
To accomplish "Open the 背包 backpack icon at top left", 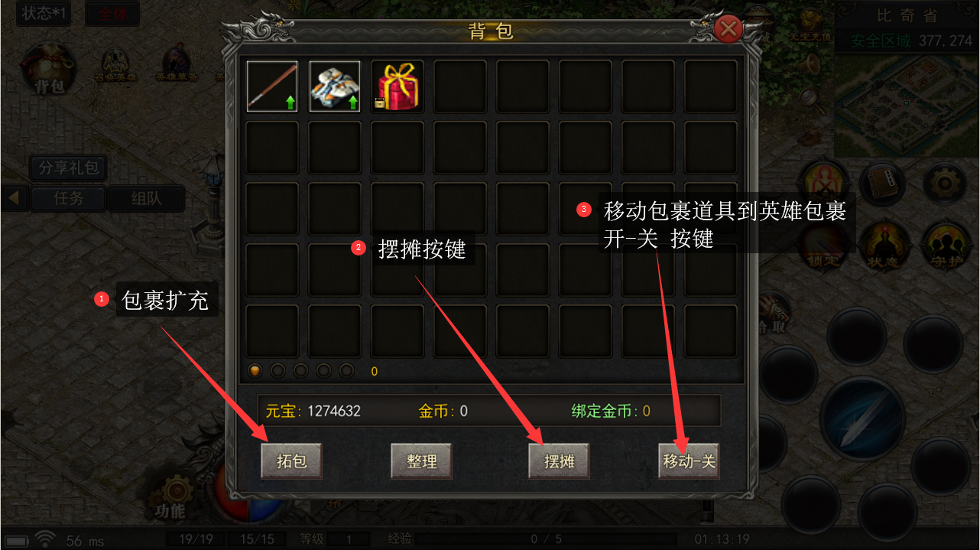I will 49,70.
